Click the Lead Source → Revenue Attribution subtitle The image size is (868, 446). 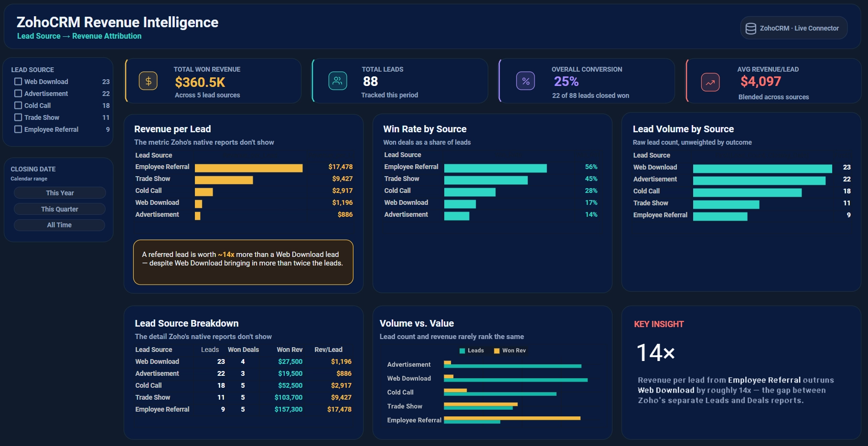[x=79, y=36]
